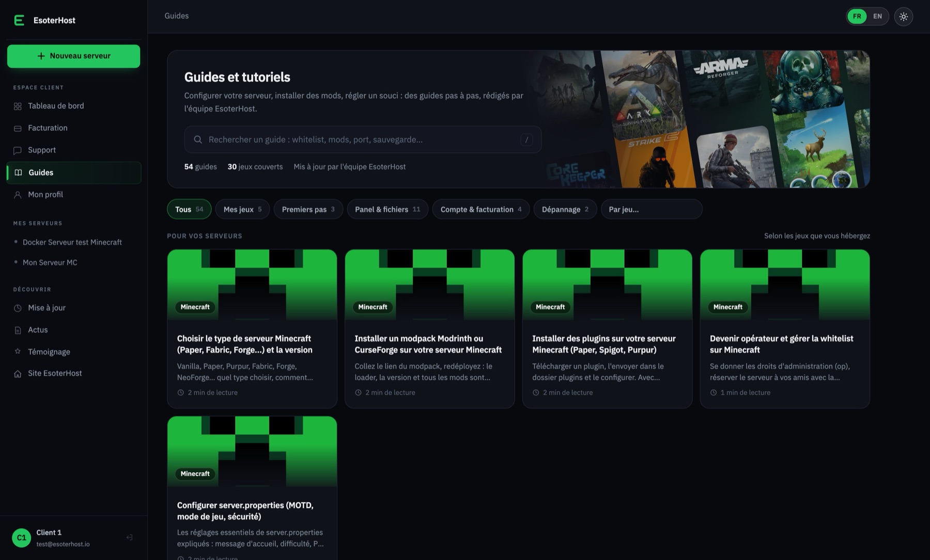Click the Guides breadcrumb in top bar
This screenshot has width=930, height=560.
point(177,16)
